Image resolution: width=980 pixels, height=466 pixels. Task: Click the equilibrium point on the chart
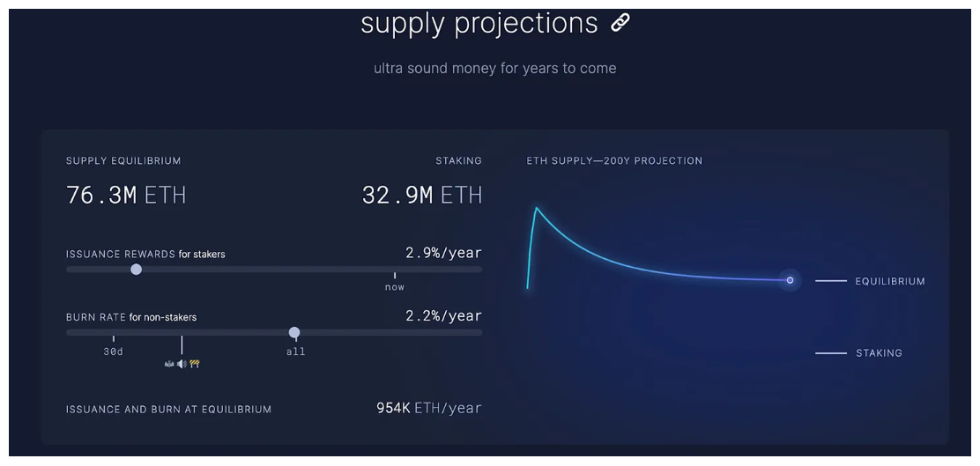(x=790, y=280)
